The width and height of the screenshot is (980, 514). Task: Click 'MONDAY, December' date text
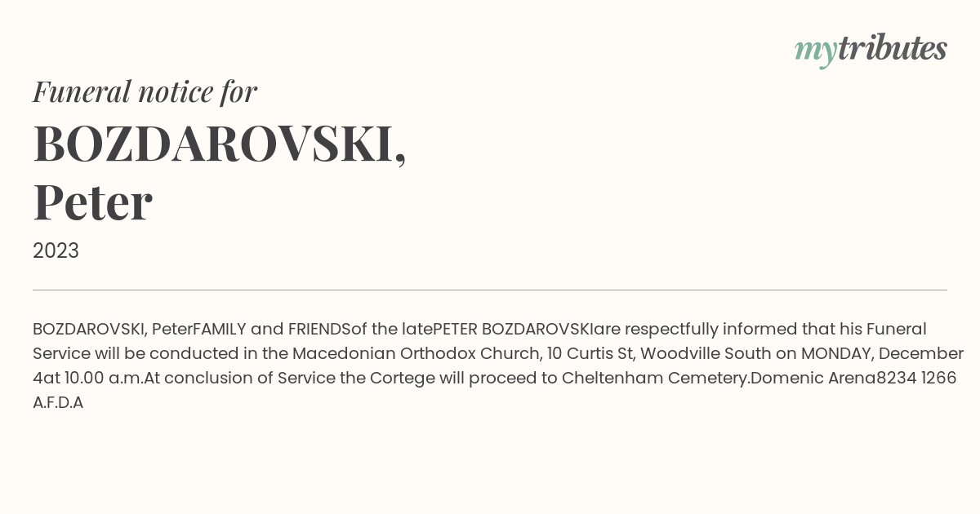coord(882,354)
